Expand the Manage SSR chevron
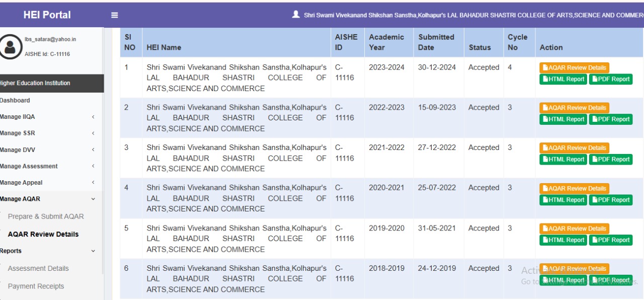The height and width of the screenshot is (300, 644). [x=93, y=133]
